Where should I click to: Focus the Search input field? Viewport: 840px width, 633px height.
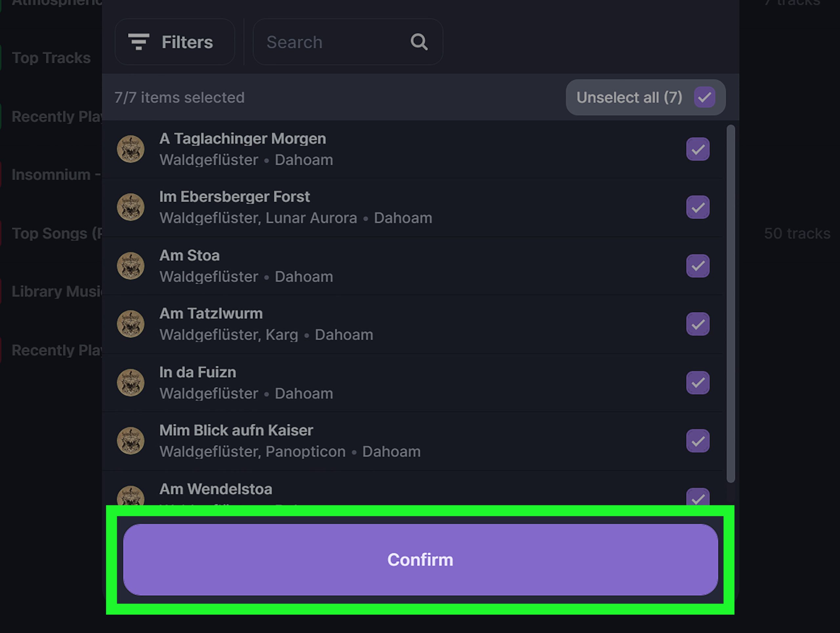348,42
